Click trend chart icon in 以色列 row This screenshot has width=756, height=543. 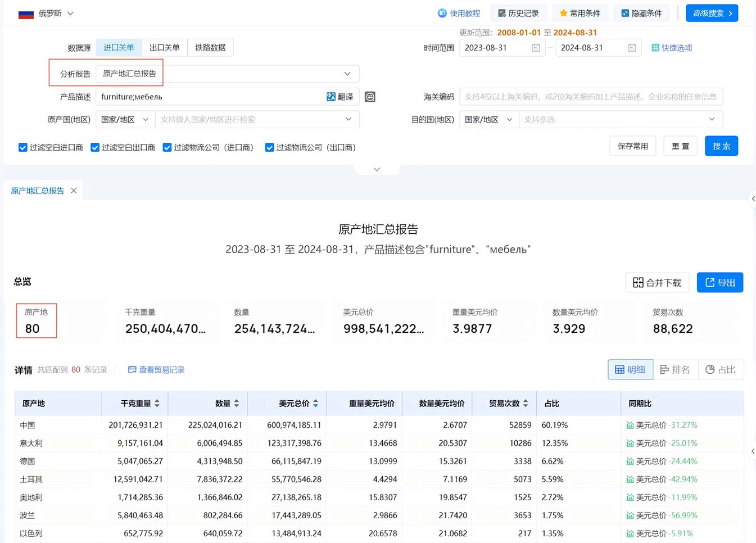tap(630, 533)
